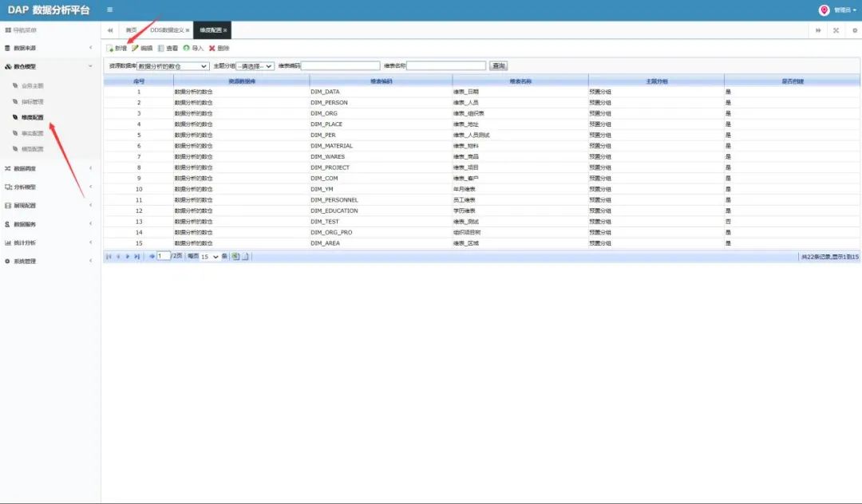Click the fullscreen expand icon in tab bar
This screenshot has height=504, width=862.
(836, 30)
